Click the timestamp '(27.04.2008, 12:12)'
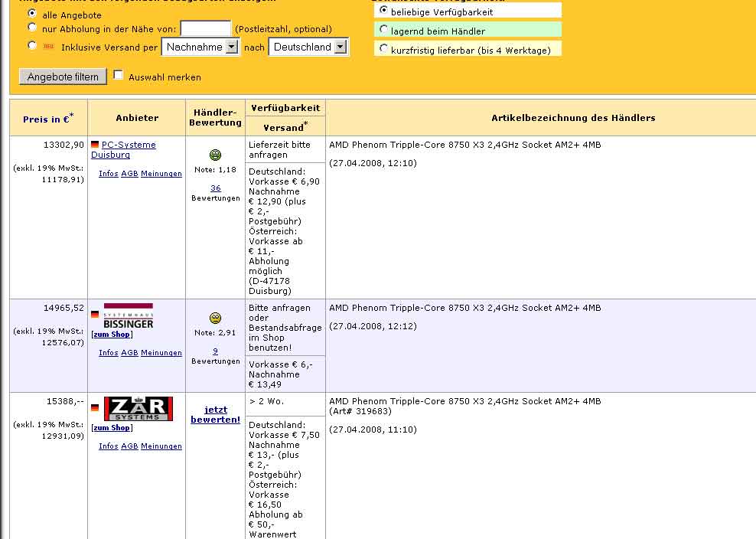The height and width of the screenshot is (539, 756). 373,326
